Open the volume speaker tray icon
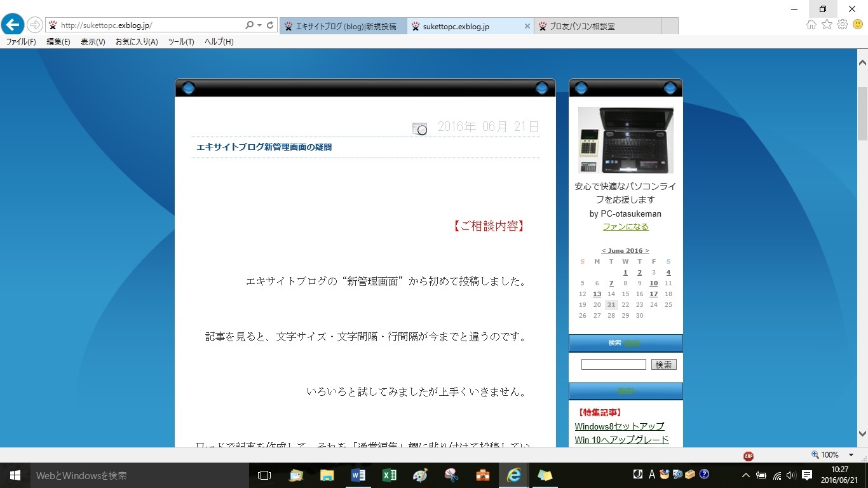The height and width of the screenshot is (488, 868). (x=791, y=475)
